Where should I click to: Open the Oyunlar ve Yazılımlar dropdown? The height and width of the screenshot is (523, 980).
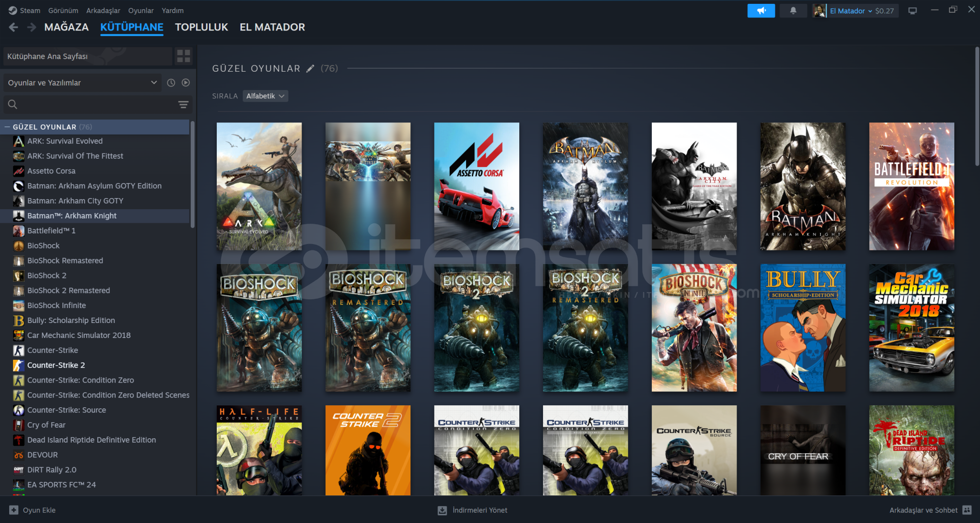pos(82,83)
